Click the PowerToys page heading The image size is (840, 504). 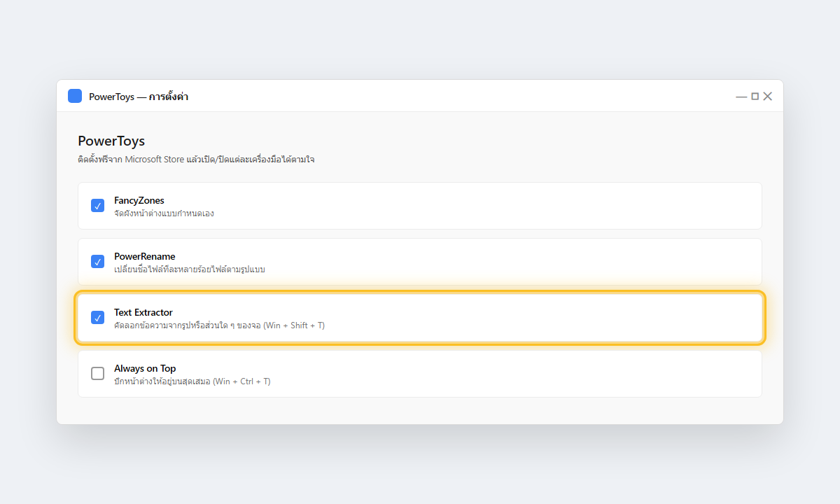111,141
